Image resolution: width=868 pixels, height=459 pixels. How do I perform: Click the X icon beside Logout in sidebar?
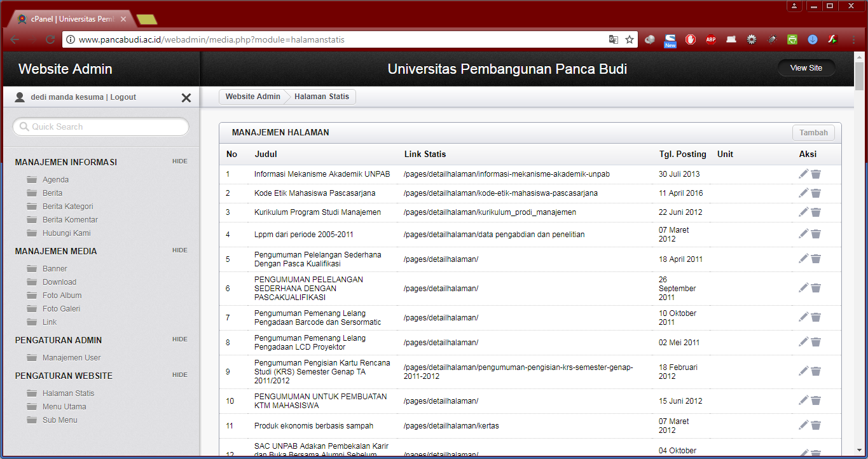[186, 98]
